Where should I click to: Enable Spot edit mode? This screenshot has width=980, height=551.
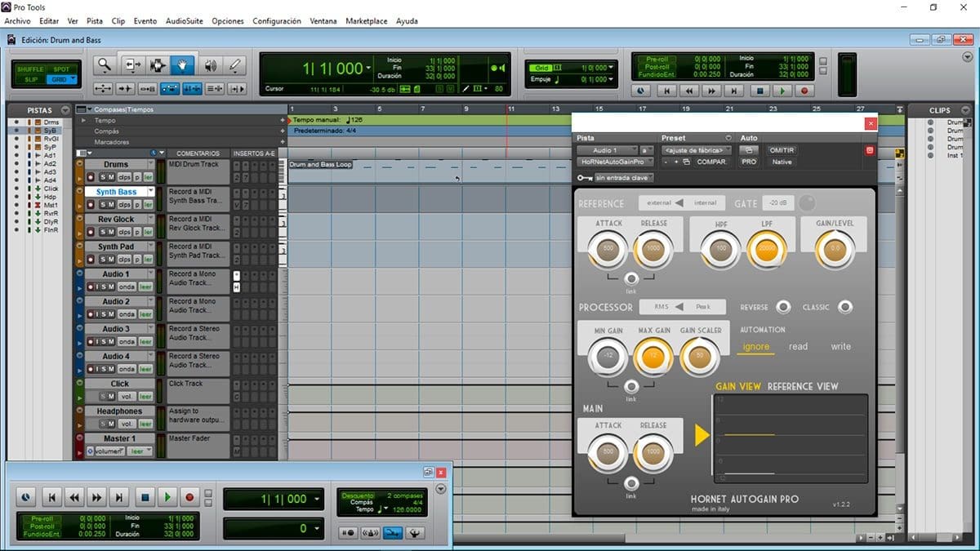[61, 69]
